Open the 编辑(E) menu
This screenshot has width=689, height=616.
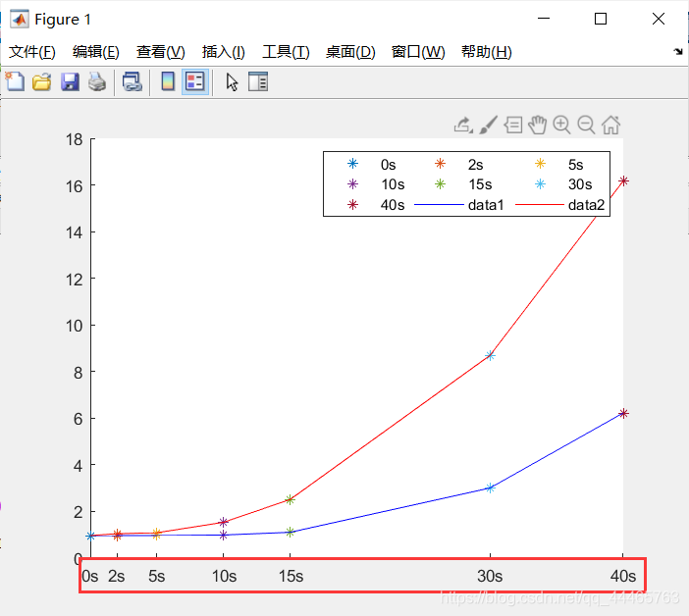[x=96, y=52]
